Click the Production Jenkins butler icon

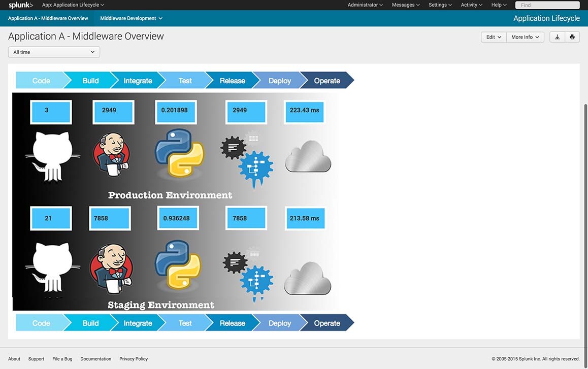(111, 154)
